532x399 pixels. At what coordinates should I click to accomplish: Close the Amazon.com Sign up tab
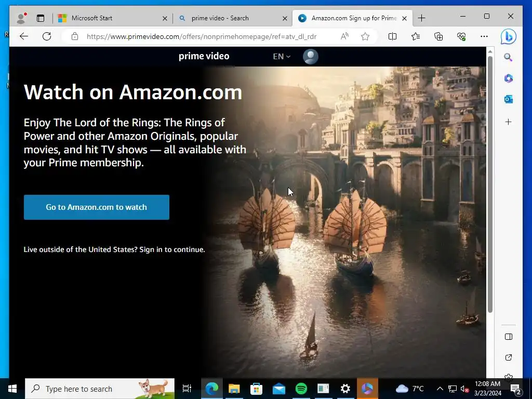(x=404, y=18)
